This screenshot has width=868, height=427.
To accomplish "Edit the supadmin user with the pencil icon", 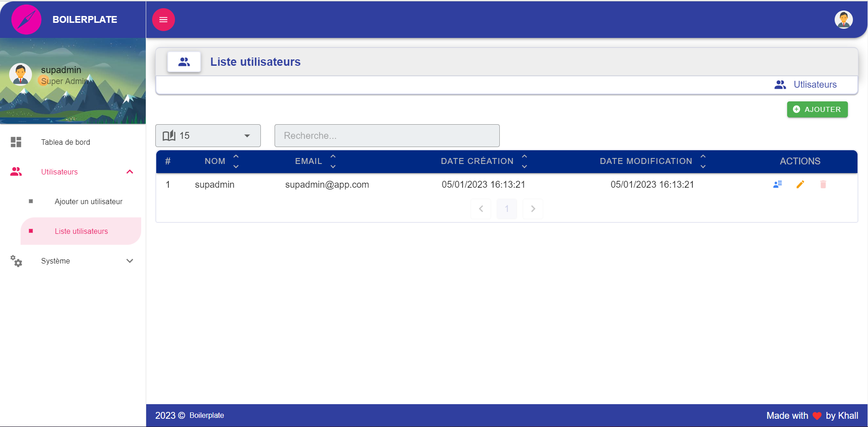I will coord(800,185).
